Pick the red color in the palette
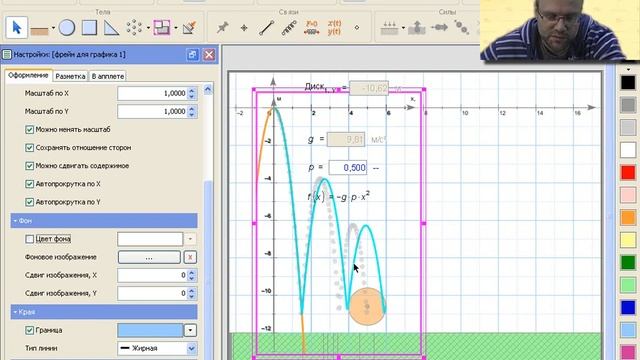 [x=628, y=173]
